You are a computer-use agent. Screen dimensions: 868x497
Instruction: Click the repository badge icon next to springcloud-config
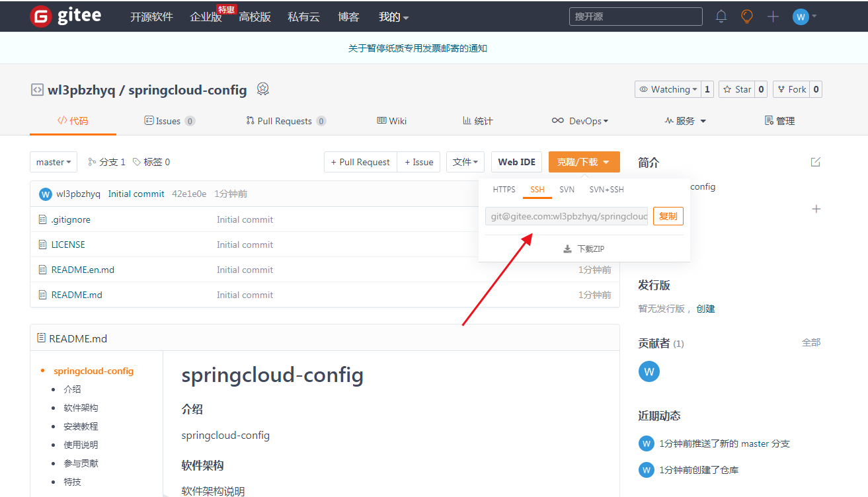[262, 89]
